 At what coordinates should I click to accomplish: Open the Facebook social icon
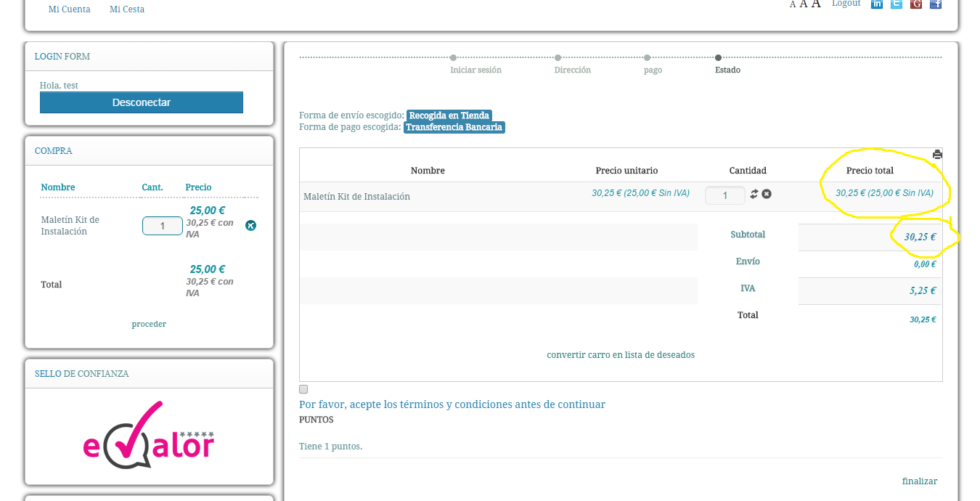pos(936,4)
